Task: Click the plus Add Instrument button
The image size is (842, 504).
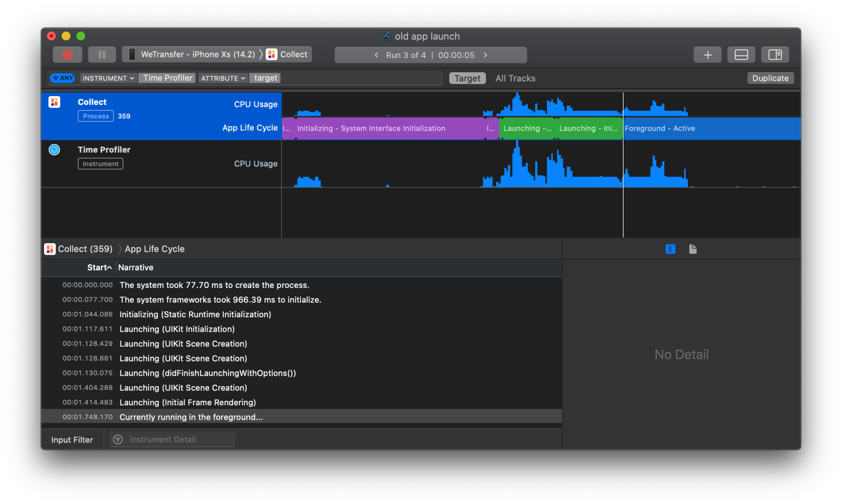Action: click(708, 55)
